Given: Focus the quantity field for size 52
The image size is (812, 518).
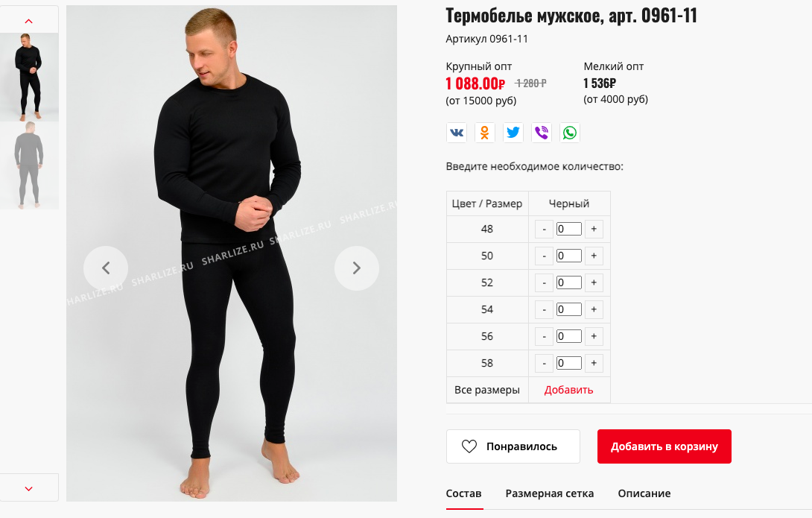Looking at the screenshot, I should pos(568,282).
